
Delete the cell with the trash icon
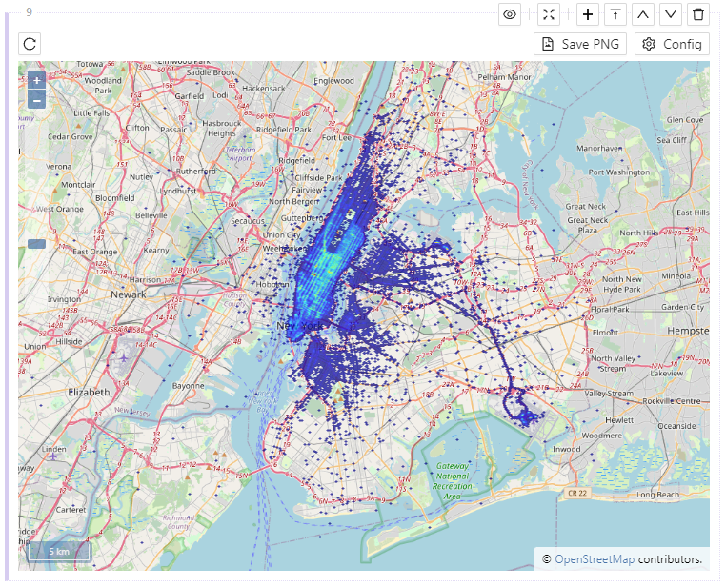point(698,14)
